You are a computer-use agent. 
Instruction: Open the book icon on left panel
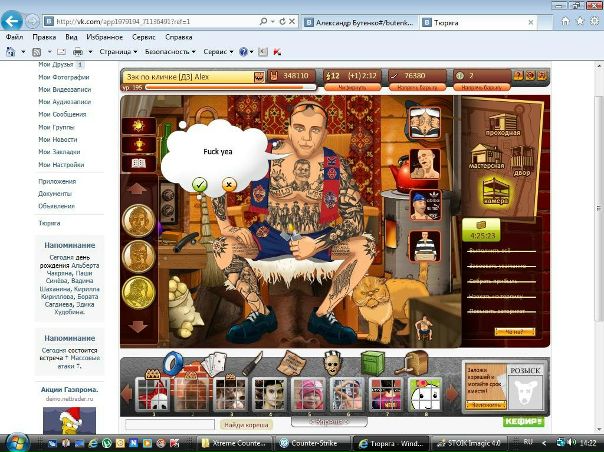point(137,162)
